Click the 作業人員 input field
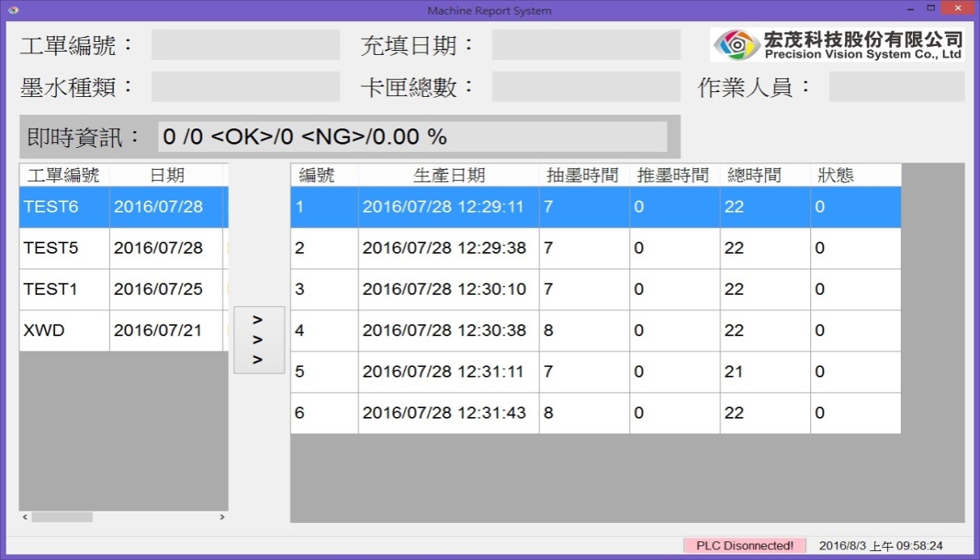Screen dimensions: 980x560 (x=896, y=86)
